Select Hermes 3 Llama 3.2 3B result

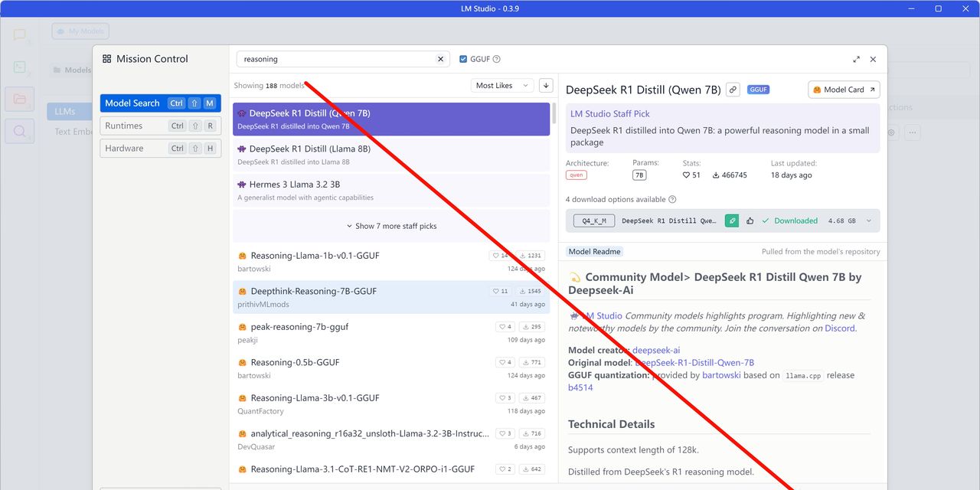[x=391, y=191]
